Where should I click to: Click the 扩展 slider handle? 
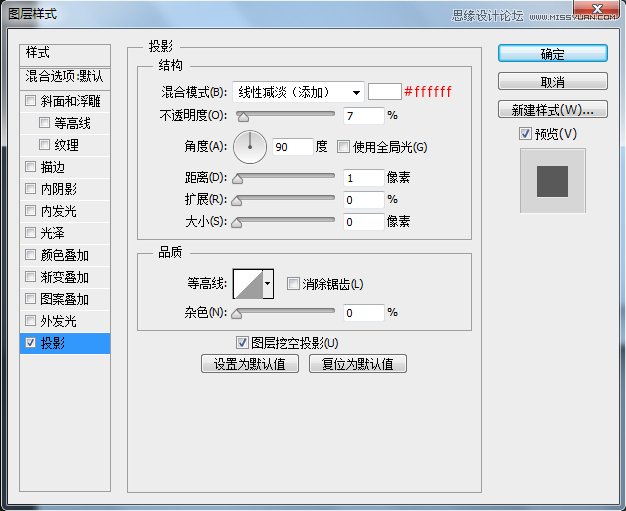point(237,200)
